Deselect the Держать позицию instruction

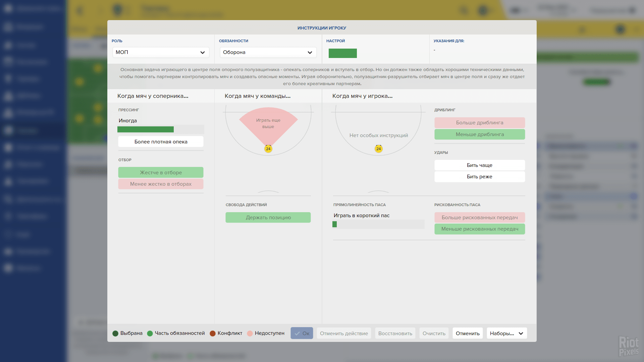click(268, 217)
